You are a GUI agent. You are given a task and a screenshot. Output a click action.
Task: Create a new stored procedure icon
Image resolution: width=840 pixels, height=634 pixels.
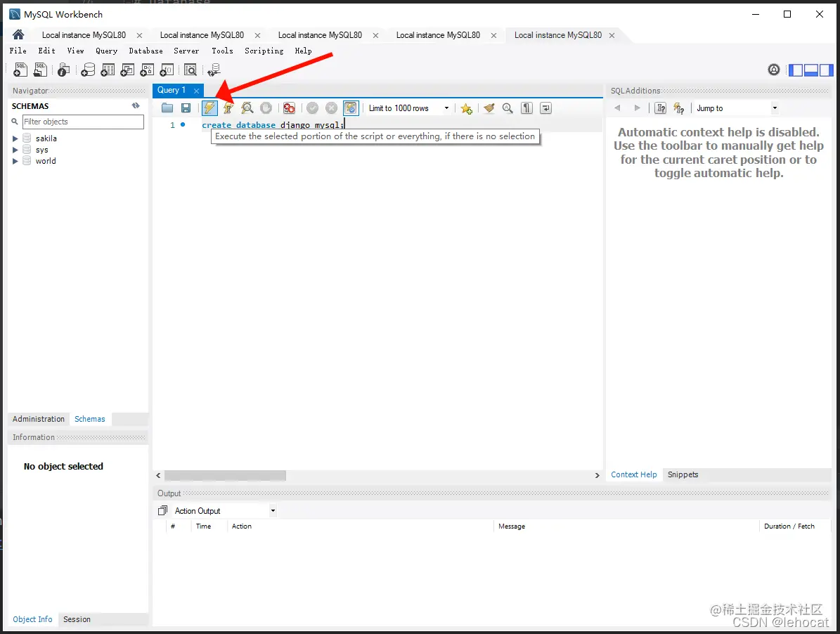click(148, 70)
